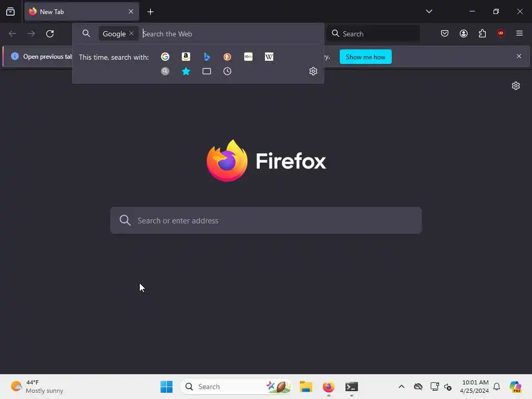Viewport: 532px width, 399px height.
Task: Click the Windows taskbar Search box
Action: coord(236,387)
